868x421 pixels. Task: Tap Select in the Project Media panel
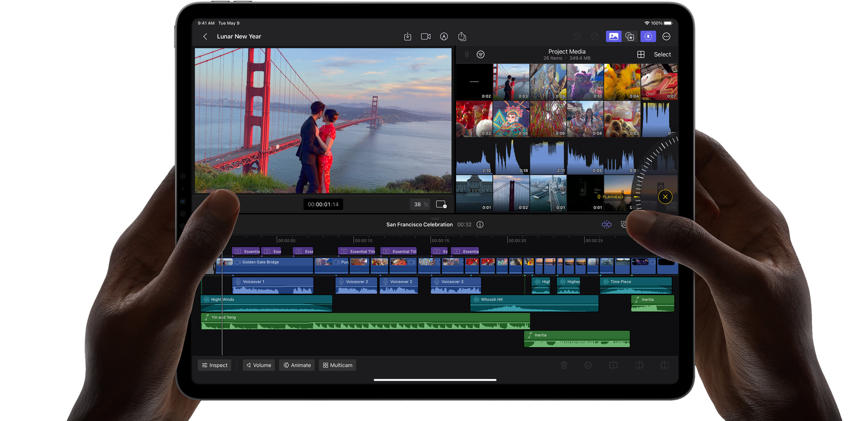coord(662,54)
